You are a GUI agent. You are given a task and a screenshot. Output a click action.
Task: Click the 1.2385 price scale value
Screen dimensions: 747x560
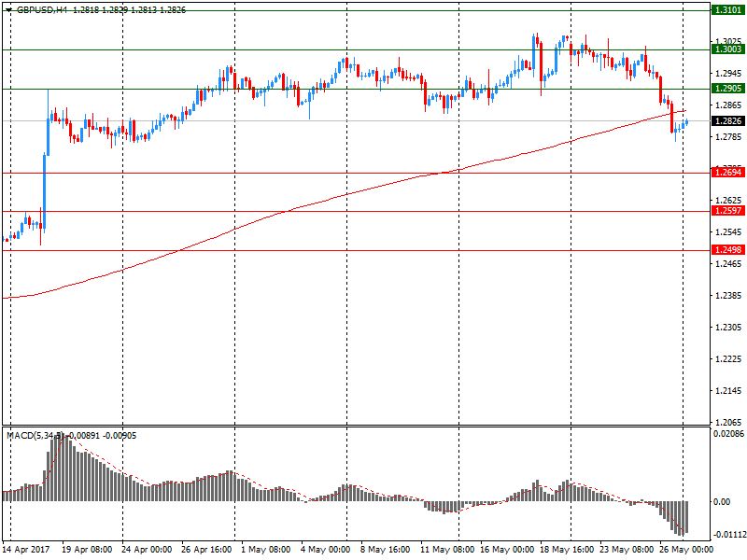point(729,296)
